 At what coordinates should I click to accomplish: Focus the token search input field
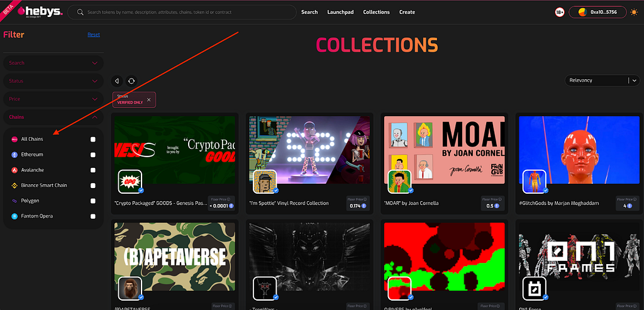(x=182, y=13)
